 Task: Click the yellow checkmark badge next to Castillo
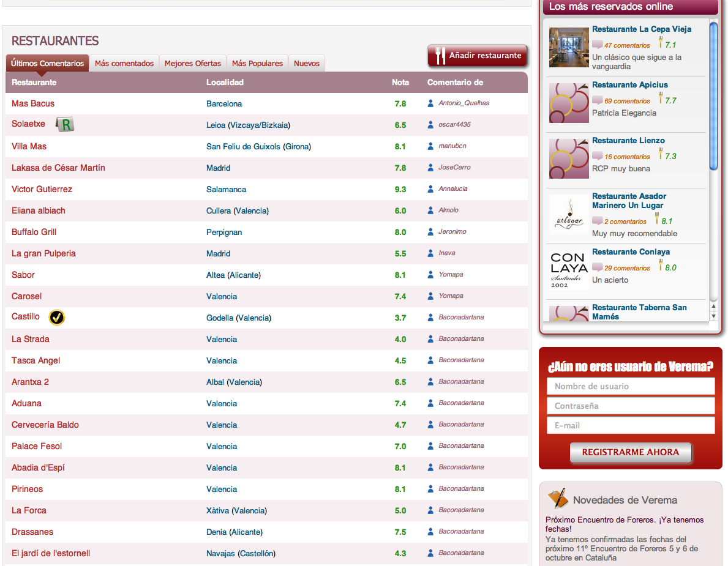coord(57,318)
